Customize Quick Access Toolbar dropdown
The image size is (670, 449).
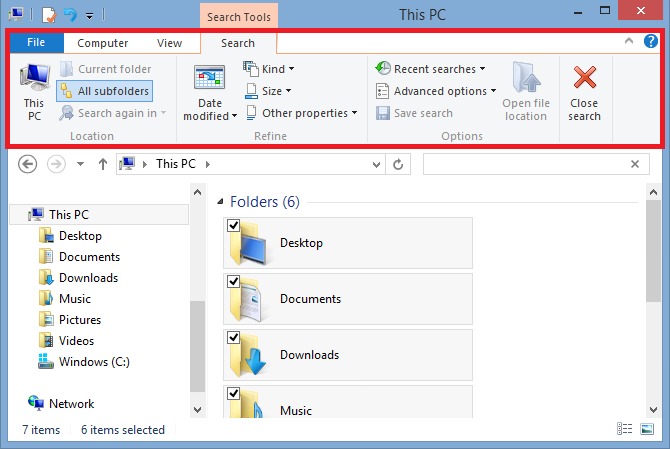(89, 16)
